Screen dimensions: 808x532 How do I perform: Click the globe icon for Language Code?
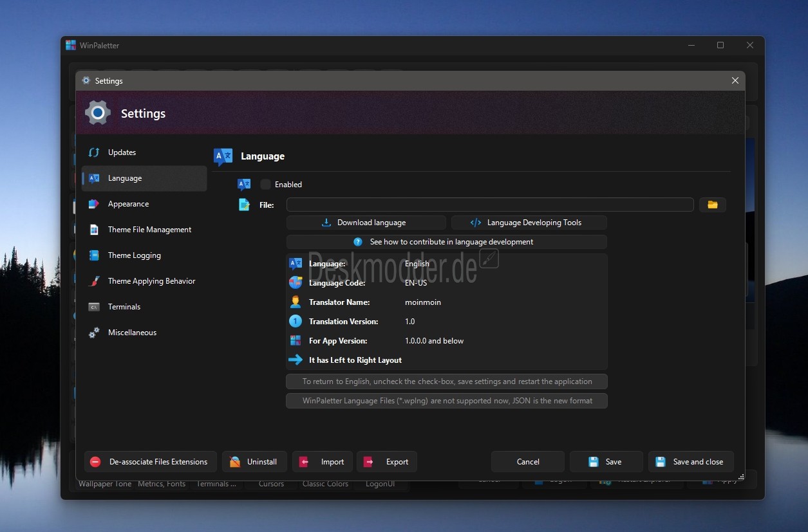click(296, 282)
